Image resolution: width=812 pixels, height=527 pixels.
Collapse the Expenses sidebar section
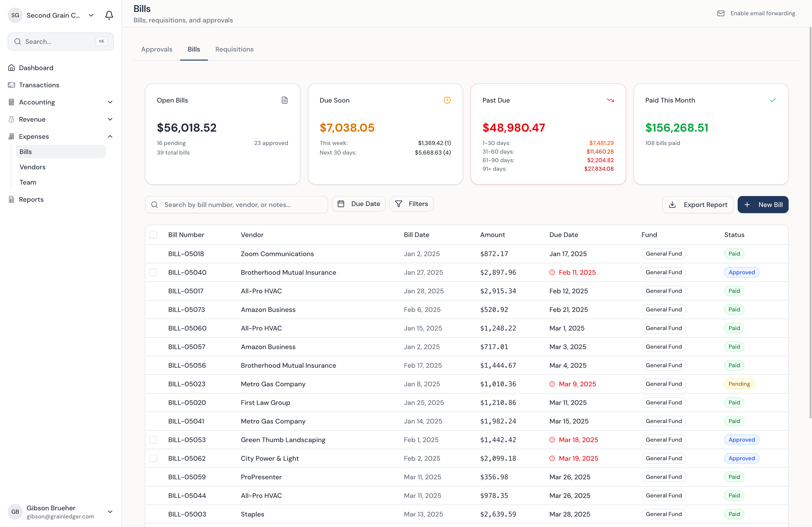110,137
